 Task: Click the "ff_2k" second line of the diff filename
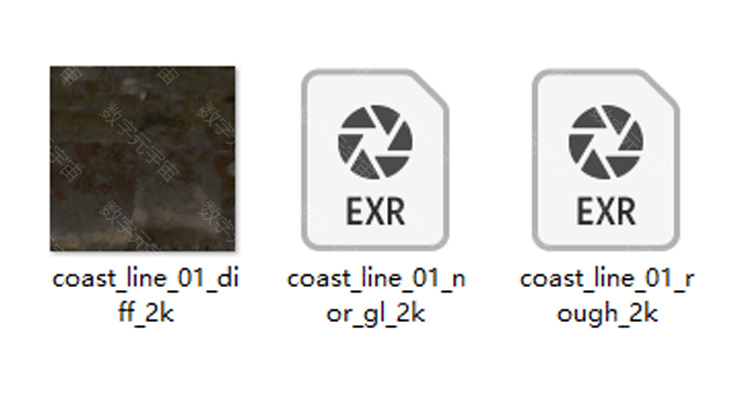pyautogui.click(x=146, y=313)
